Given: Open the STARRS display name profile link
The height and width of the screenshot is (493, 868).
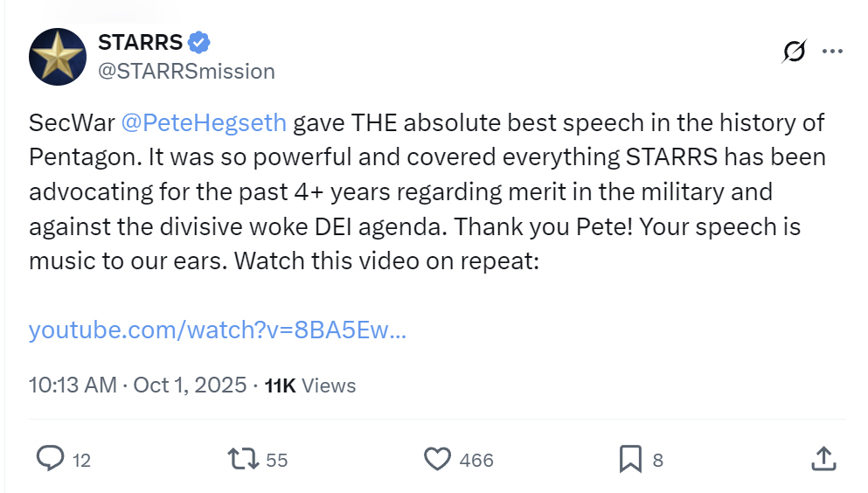Looking at the screenshot, I should click(141, 42).
